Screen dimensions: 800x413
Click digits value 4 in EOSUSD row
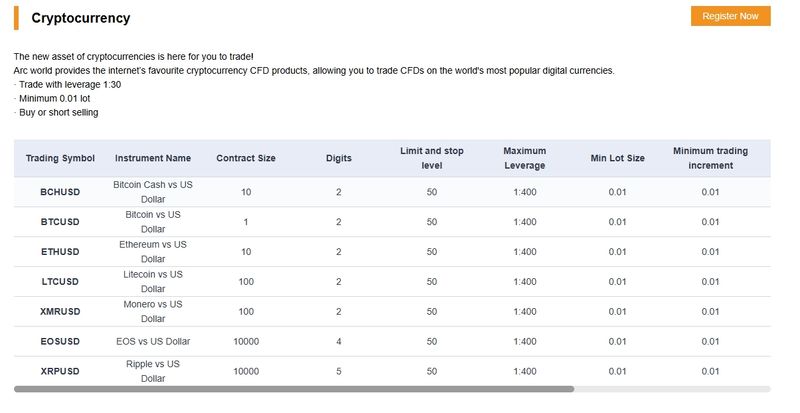[339, 342]
